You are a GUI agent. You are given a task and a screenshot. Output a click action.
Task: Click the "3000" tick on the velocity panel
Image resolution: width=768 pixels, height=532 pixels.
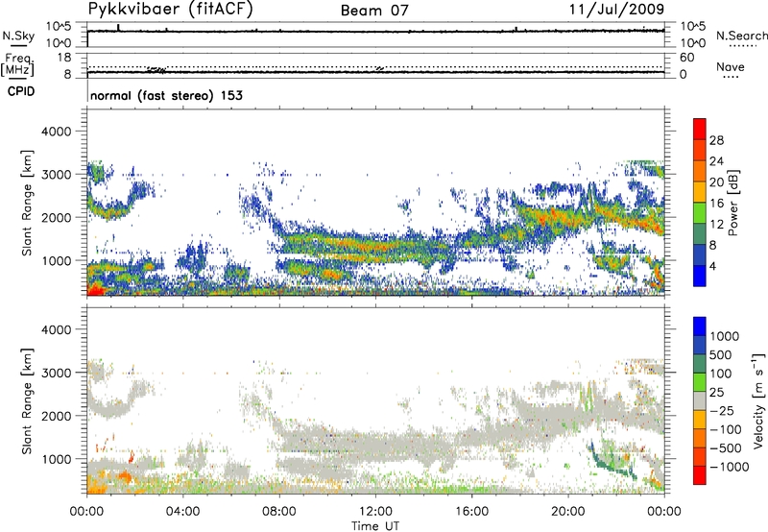(56, 373)
